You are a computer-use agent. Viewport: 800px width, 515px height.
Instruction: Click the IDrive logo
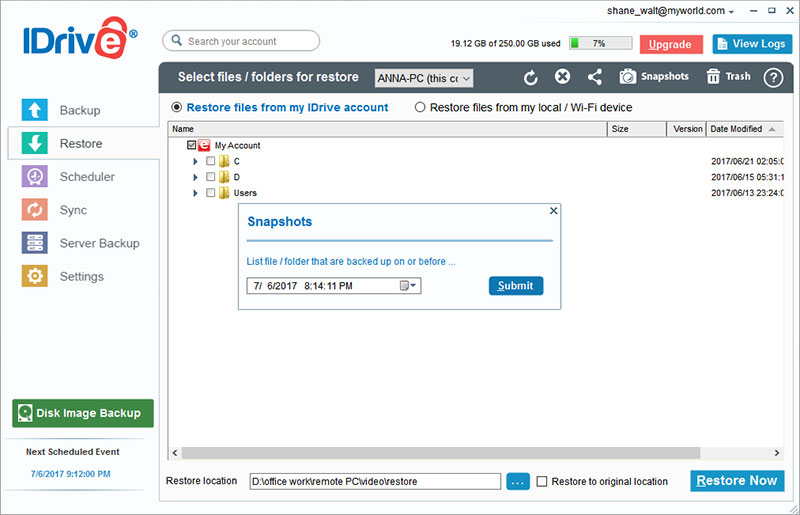point(80,37)
